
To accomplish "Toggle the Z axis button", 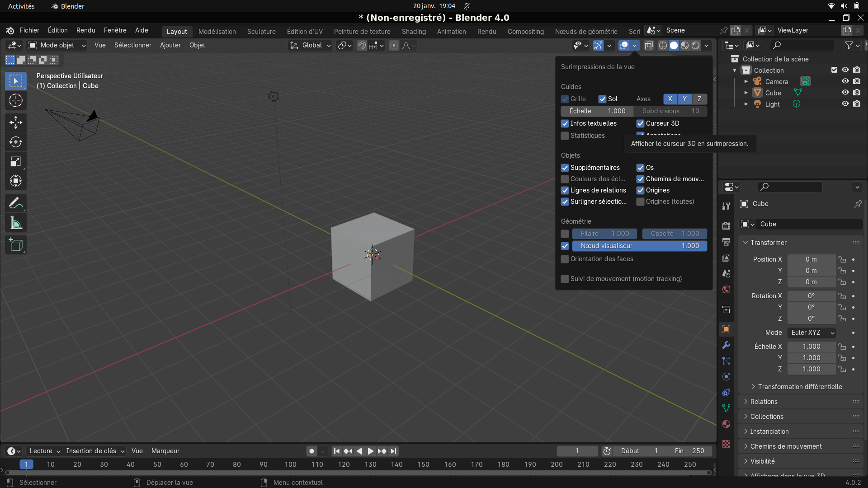I will click(699, 99).
